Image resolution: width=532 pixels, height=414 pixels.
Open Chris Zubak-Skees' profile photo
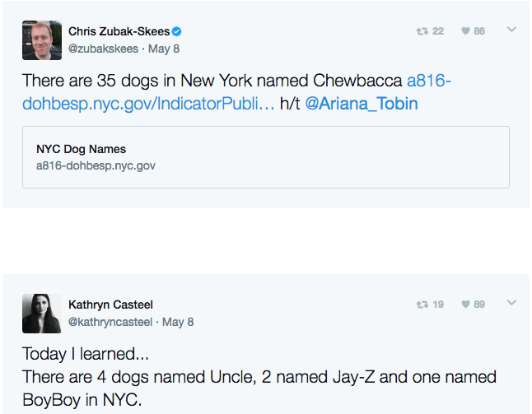(x=42, y=40)
